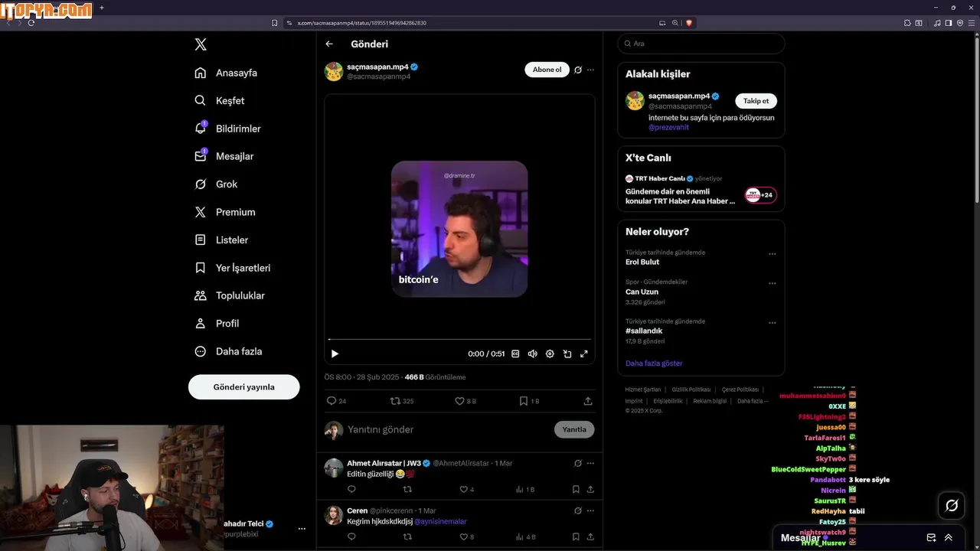Open a new browser tab

click(102, 8)
